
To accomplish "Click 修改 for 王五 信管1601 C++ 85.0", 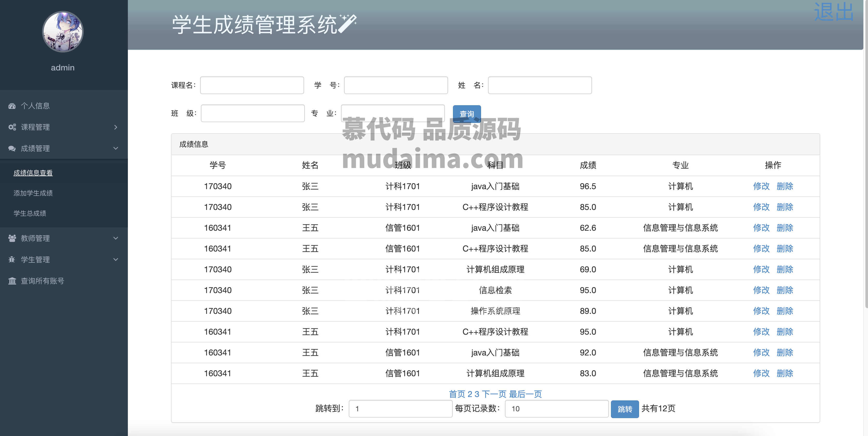I will [x=761, y=248].
